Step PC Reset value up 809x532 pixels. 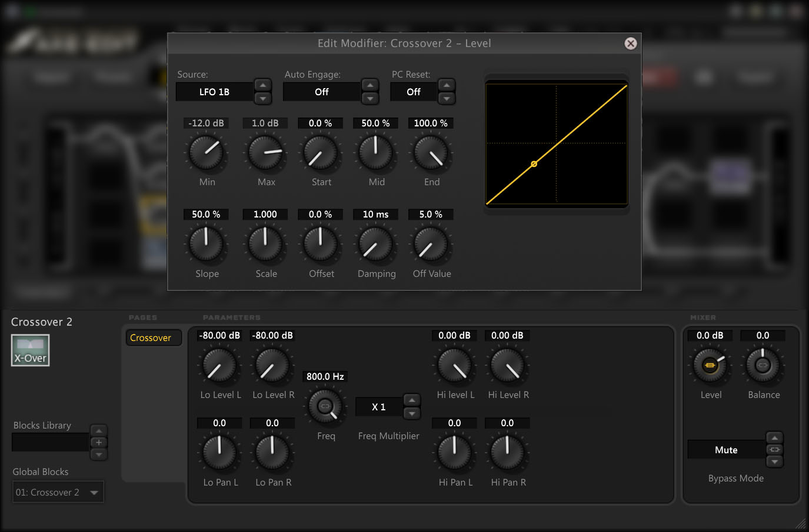(447, 85)
